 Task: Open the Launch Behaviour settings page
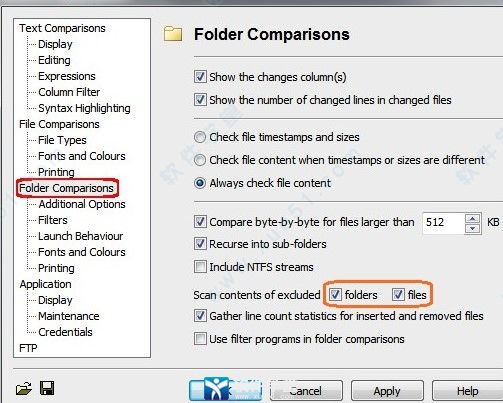tap(81, 236)
